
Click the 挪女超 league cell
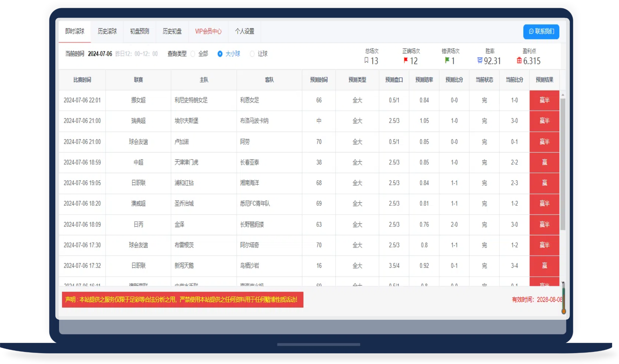(x=138, y=100)
